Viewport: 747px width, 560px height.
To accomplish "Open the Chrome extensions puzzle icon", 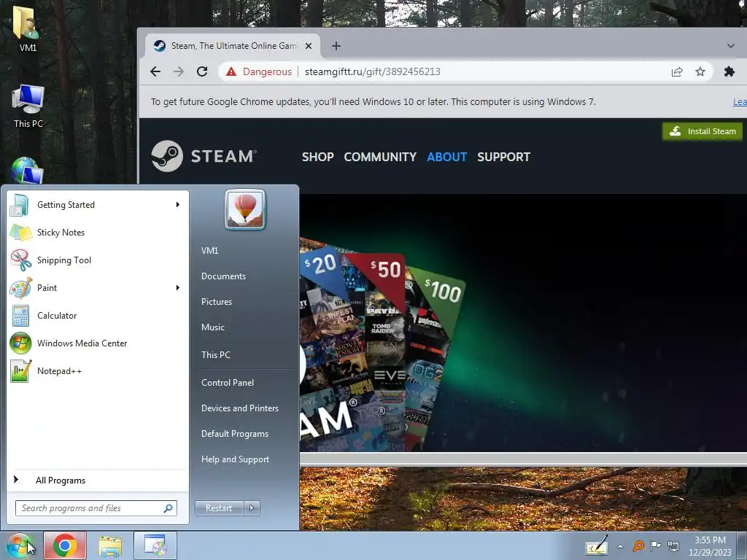I will [729, 71].
